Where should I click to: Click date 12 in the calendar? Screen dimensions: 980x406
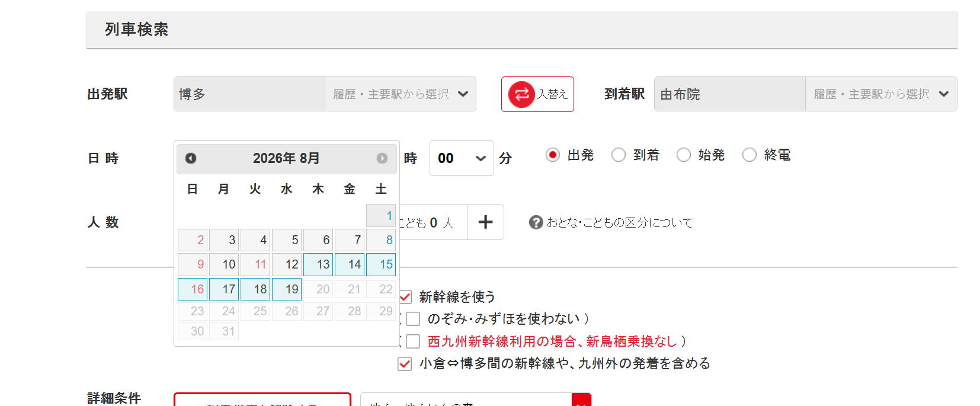coord(287,264)
